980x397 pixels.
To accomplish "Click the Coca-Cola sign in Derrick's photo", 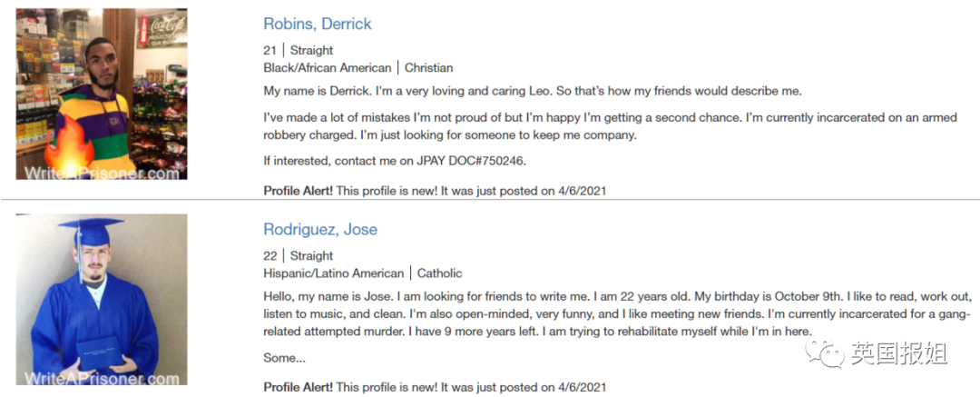I will point(162,29).
